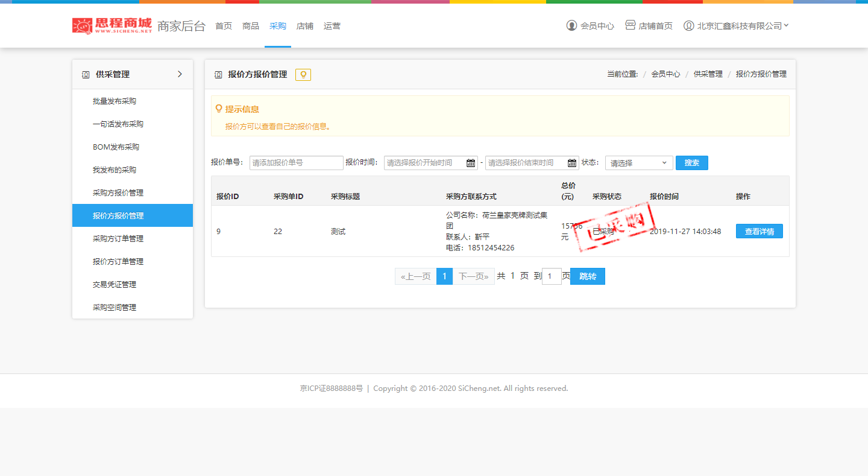Screen dimensions: 868x476
Task: Click the 会员中心 person icon in header
Action: tap(571, 25)
